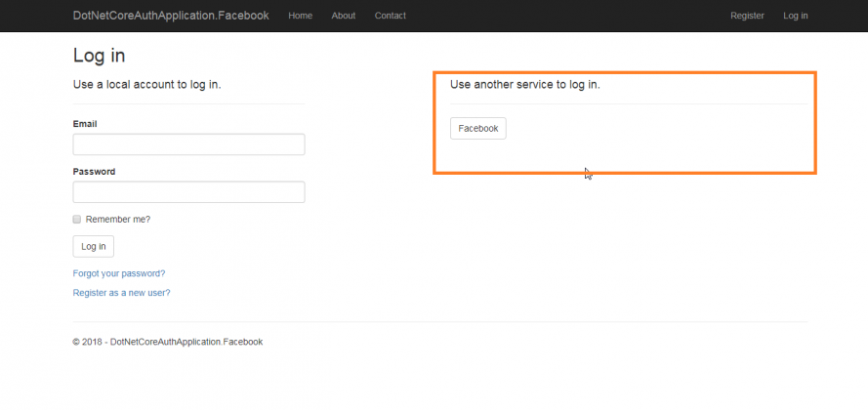Open the Contact menu item
The image size is (868, 410).
(391, 16)
